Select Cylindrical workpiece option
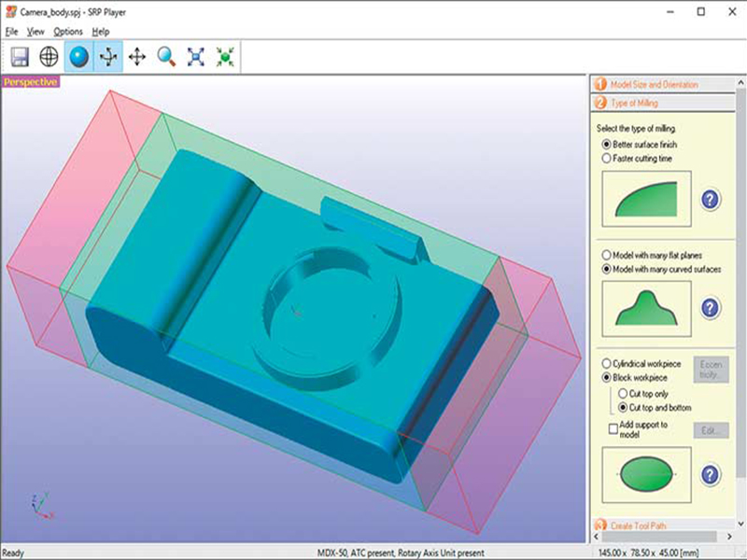Screen dimensions: 747x560 coord(608,363)
